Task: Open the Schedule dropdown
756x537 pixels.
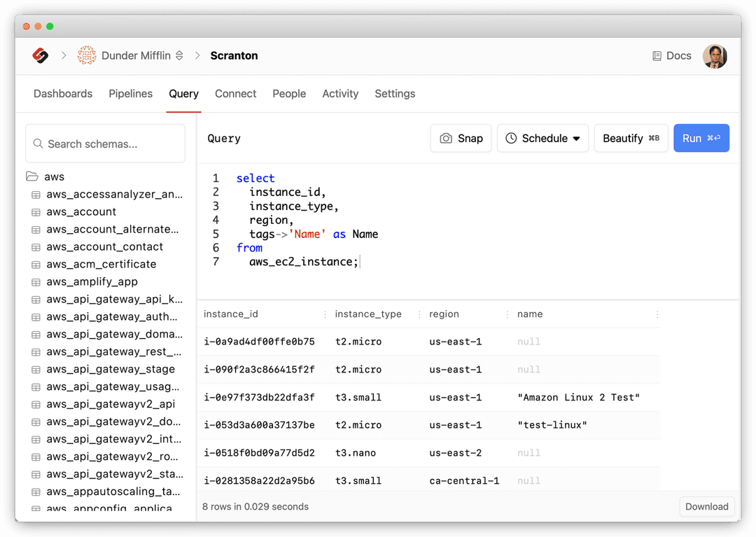Action: (542, 138)
